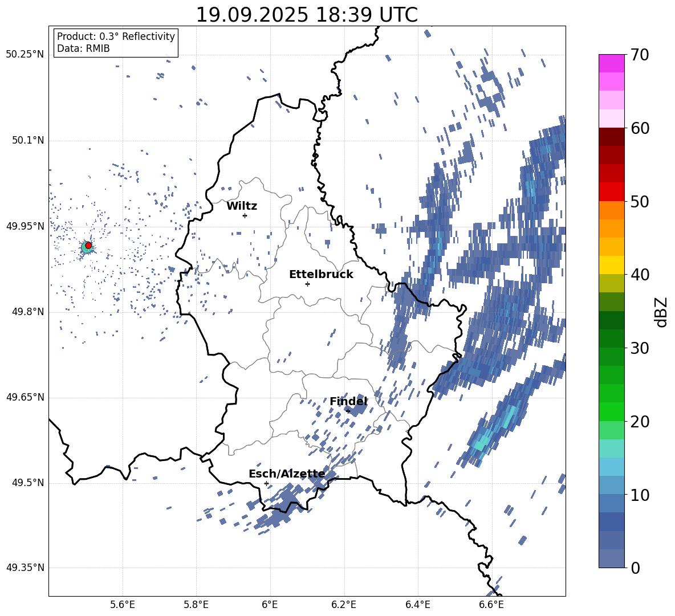
Task: Click the light green colorbar swatch at 20
Action: tap(611, 430)
